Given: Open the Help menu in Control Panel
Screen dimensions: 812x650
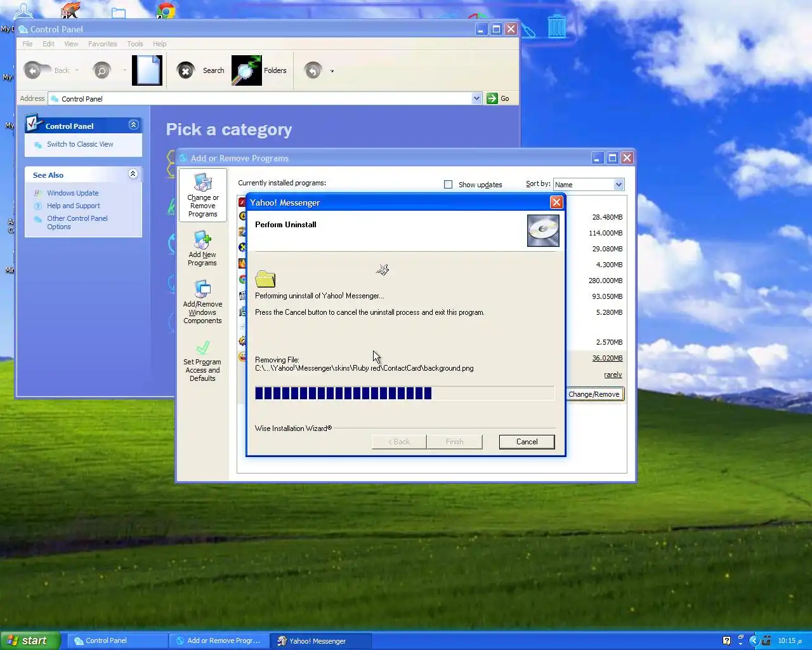Looking at the screenshot, I should (159, 44).
